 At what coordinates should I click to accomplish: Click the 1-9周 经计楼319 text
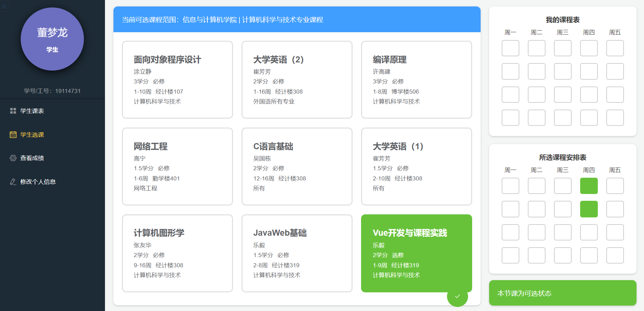pyautogui.click(x=396, y=265)
